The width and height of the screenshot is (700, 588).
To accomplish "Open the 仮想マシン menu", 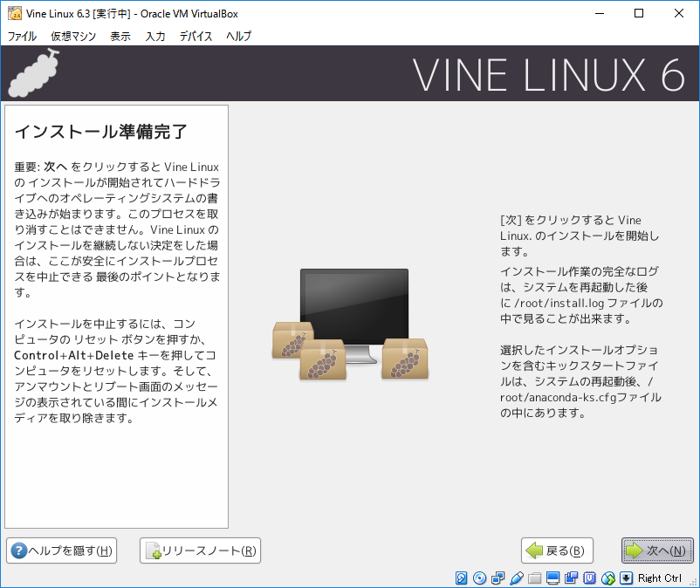I will [x=73, y=37].
